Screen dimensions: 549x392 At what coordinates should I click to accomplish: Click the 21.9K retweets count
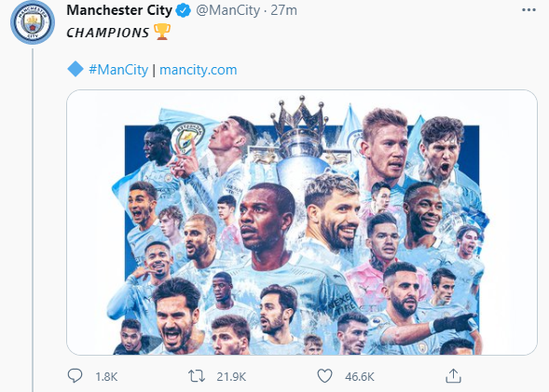click(231, 376)
